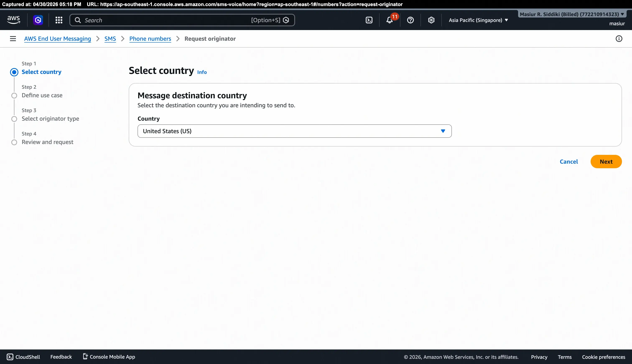Viewport: 632px width, 364px height.
Task: Open CloudShell in footer
Action: (x=23, y=357)
